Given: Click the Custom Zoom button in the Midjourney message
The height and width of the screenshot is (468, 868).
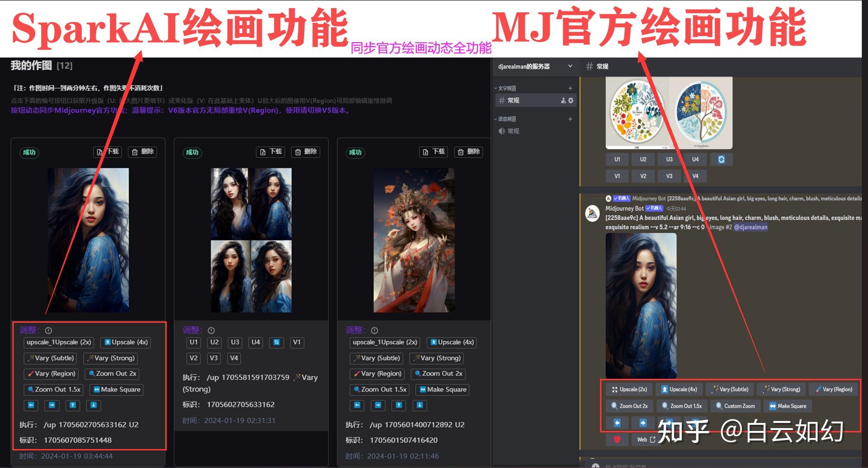Looking at the screenshot, I should (x=736, y=406).
